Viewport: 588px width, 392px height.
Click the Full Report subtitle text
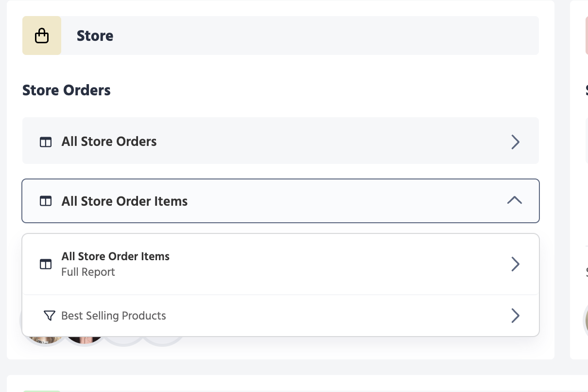tap(88, 272)
